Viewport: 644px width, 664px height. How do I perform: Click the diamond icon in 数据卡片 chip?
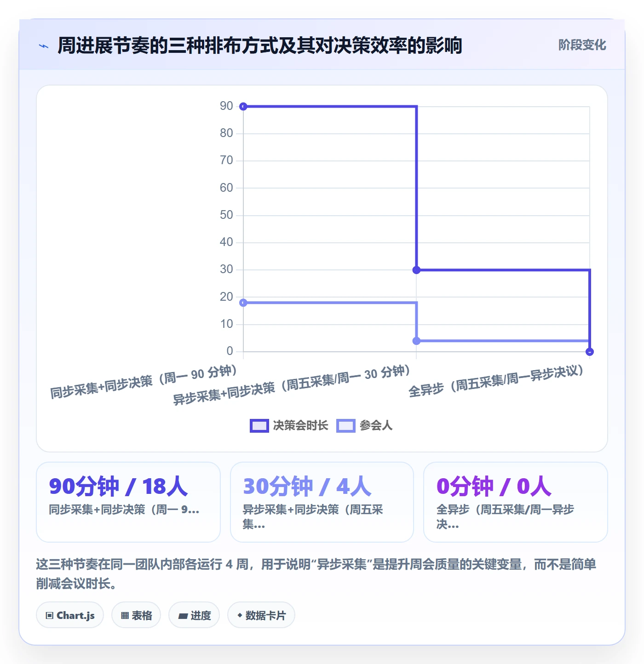[x=240, y=615]
